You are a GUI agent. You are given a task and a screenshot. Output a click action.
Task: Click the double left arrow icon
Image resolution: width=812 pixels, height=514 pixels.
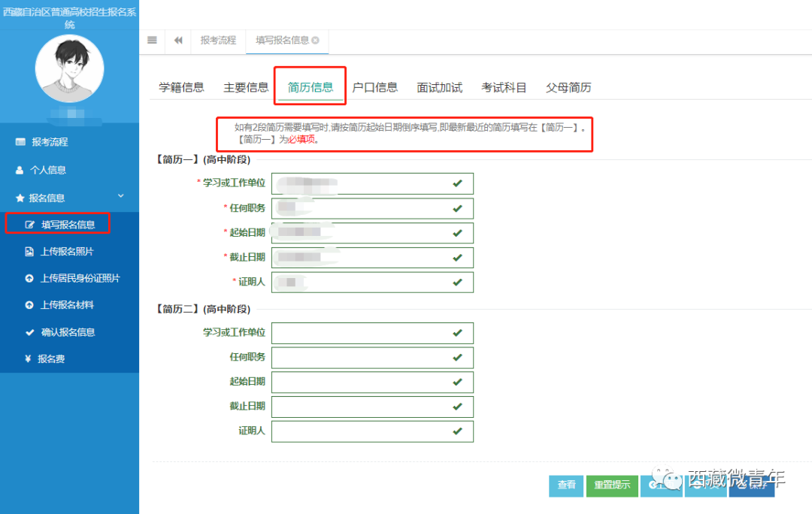tap(178, 41)
